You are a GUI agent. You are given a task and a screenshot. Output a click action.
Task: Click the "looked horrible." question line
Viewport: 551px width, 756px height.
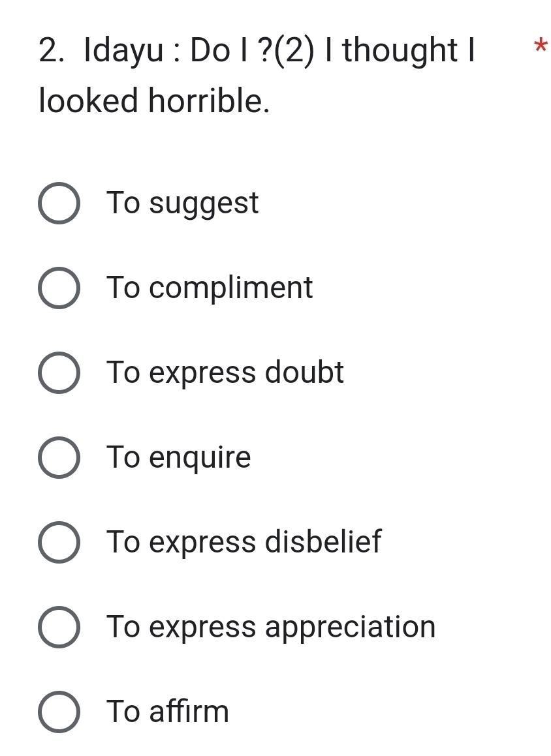coord(154,101)
